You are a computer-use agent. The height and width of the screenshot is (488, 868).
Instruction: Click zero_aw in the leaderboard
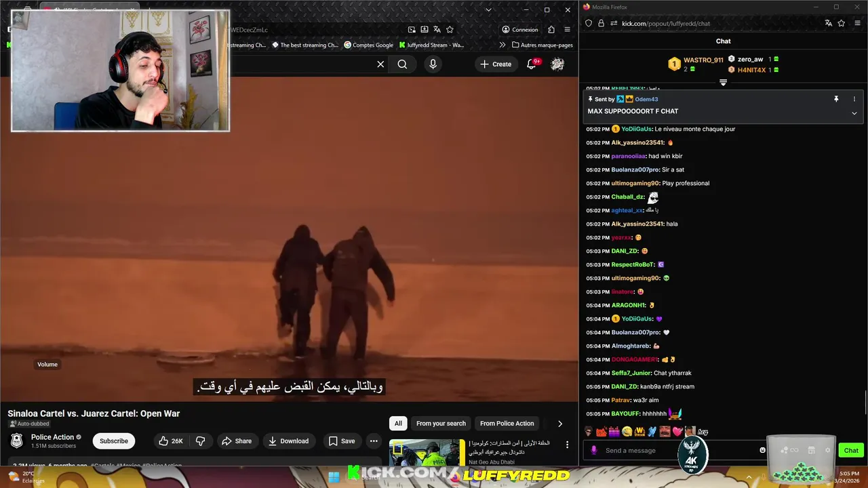(750, 60)
